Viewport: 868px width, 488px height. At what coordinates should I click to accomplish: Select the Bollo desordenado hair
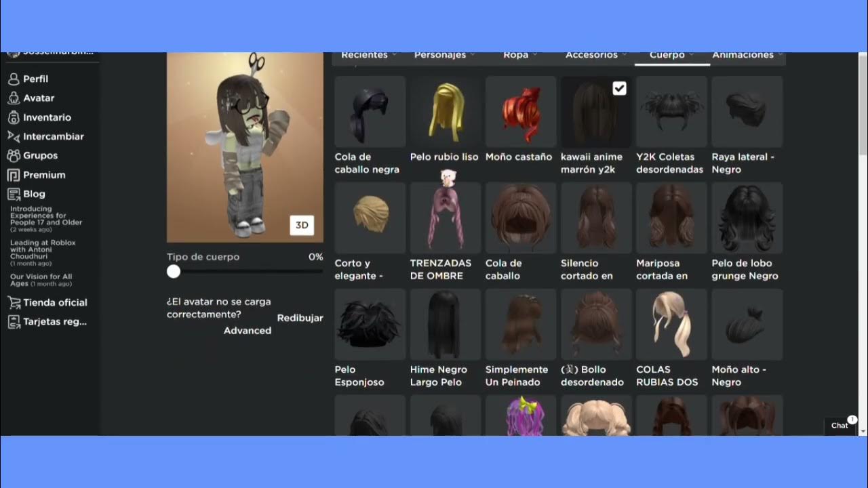click(596, 325)
